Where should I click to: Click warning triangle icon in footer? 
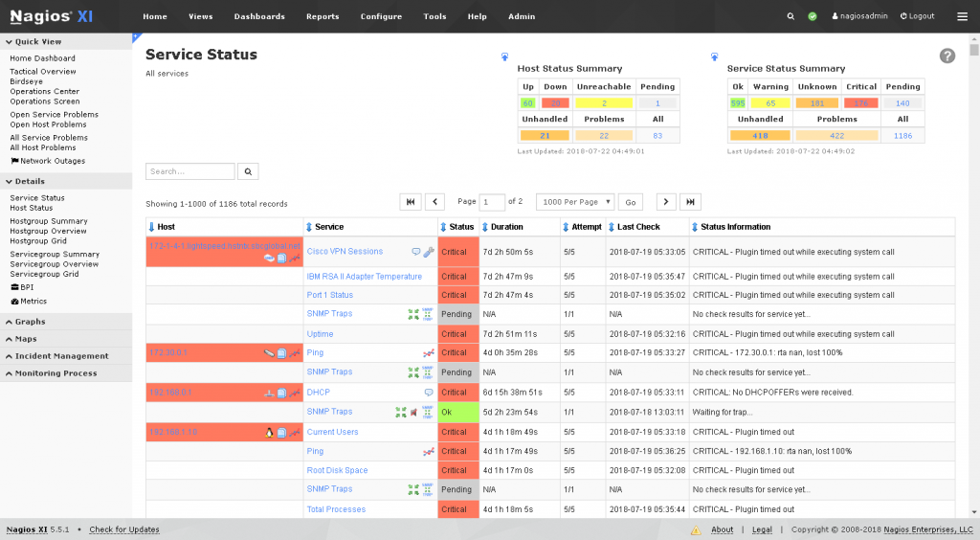point(696,530)
